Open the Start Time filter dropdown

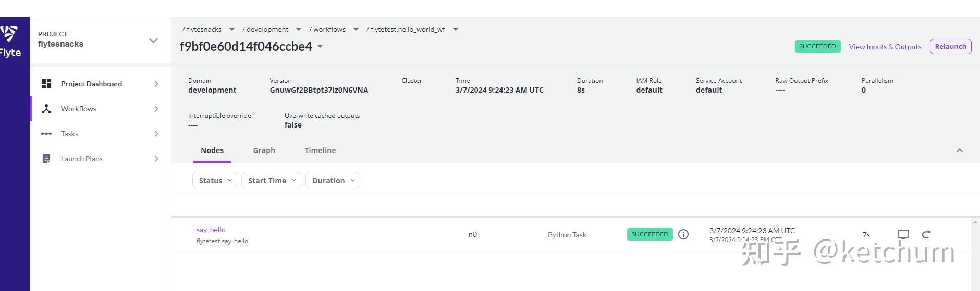[x=271, y=180]
